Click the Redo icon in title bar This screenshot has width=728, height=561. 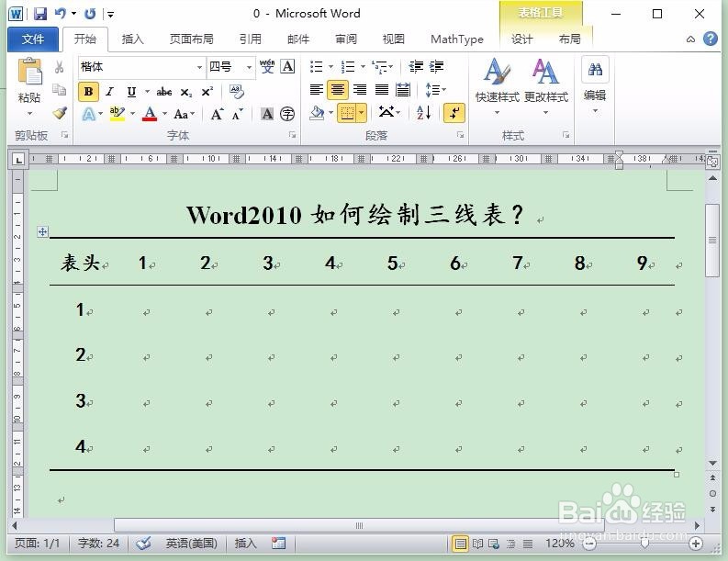pyautogui.click(x=90, y=14)
